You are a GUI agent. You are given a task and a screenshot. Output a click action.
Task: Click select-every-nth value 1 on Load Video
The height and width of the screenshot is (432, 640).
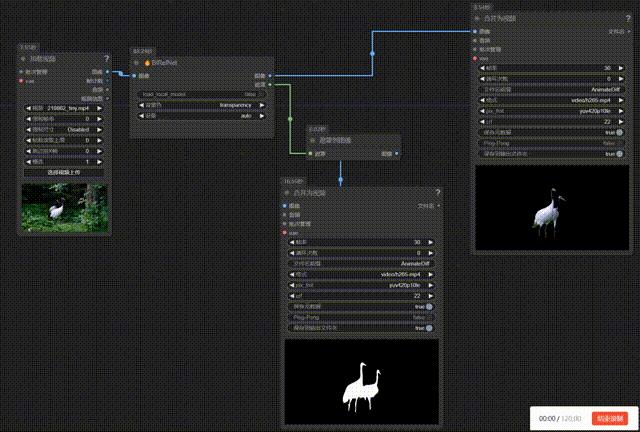[x=87, y=162]
